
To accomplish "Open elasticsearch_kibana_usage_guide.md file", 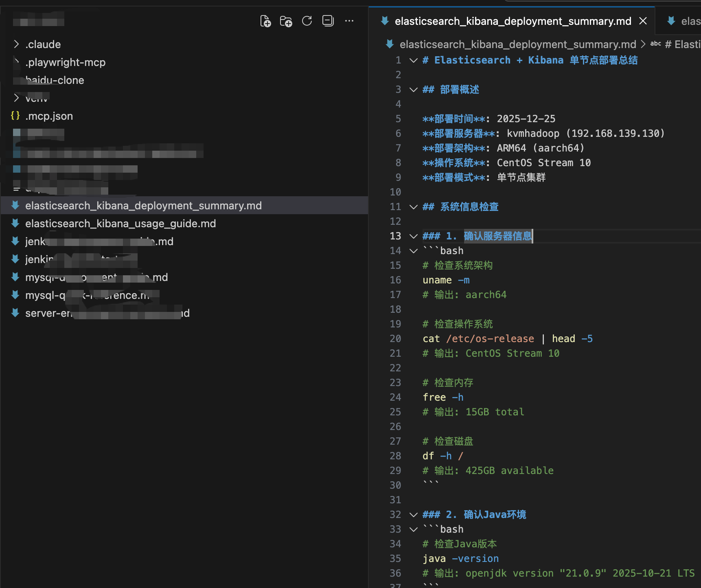I will (120, 224).
